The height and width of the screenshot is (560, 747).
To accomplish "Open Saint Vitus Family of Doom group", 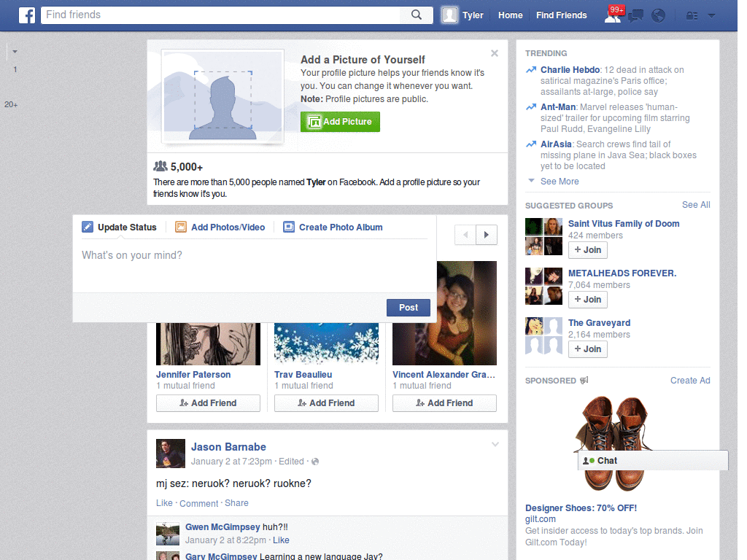I will (x=624, y=224).
